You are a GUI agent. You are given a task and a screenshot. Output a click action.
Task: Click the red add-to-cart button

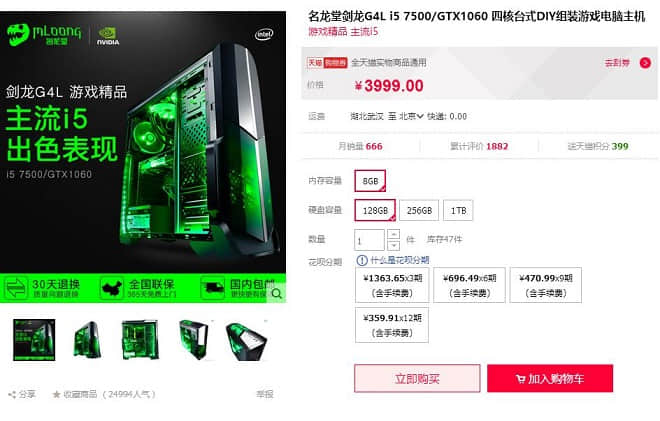pos(550,378)
